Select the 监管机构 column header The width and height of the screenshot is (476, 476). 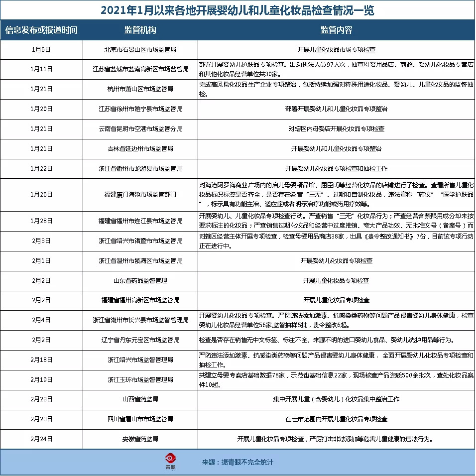click(x=140, y=30)
